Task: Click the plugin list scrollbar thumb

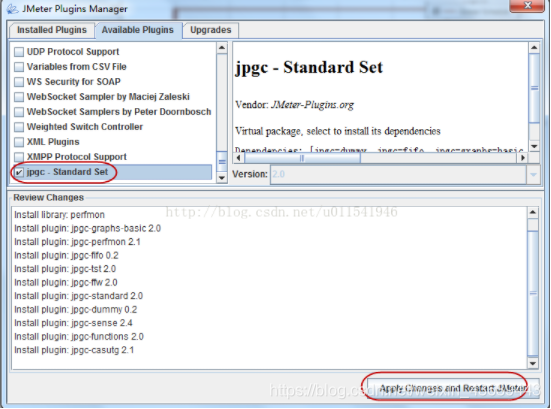Action: point(222,162)
